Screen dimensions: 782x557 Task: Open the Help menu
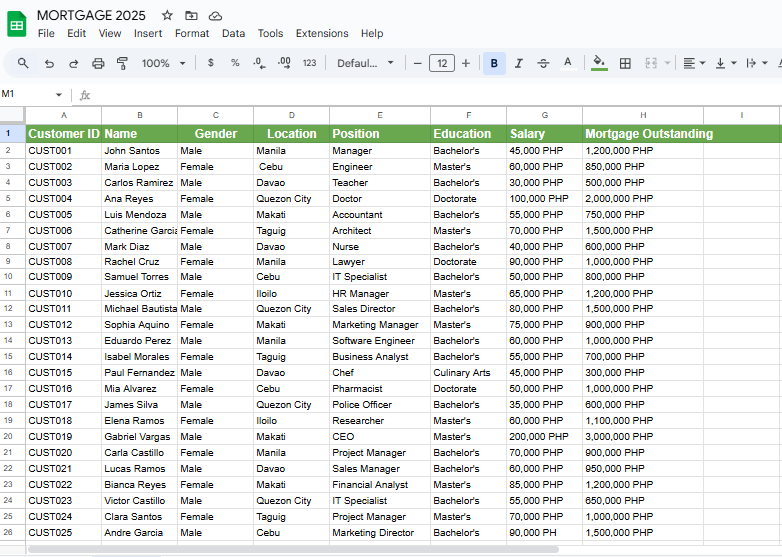pos(372,33)
